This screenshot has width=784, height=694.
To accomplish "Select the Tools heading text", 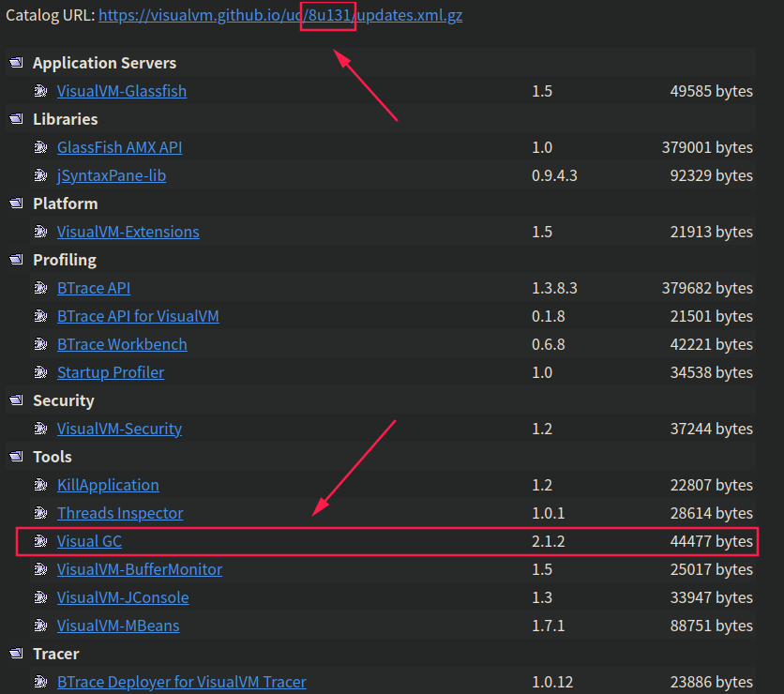I will pyautogui.click(x=53, y=457).
